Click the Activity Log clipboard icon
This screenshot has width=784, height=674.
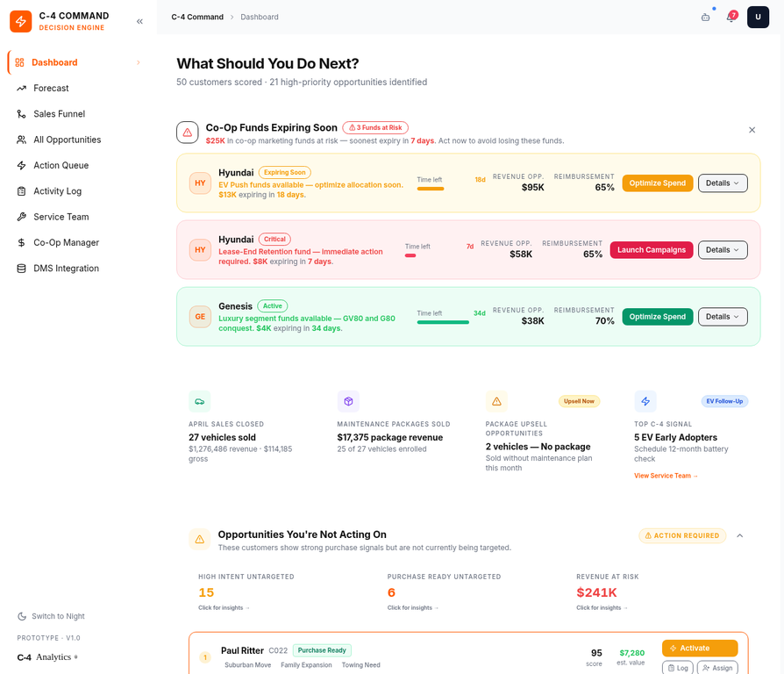22,191
